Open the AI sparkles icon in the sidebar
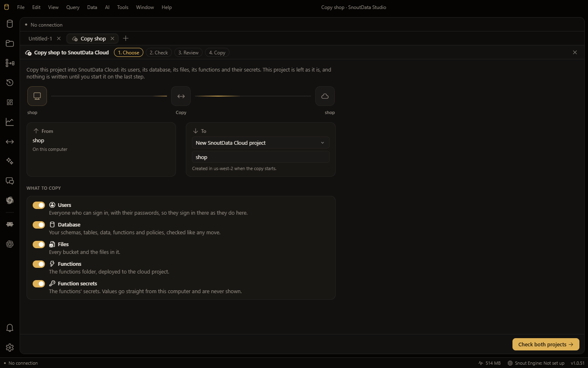 pyautogui.click(x=10, y=161)
